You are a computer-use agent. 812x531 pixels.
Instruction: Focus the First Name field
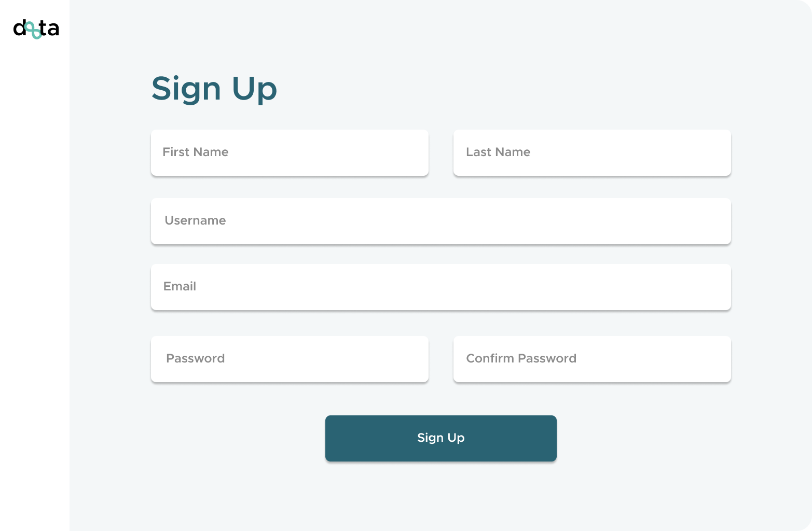tap(290, 152)
